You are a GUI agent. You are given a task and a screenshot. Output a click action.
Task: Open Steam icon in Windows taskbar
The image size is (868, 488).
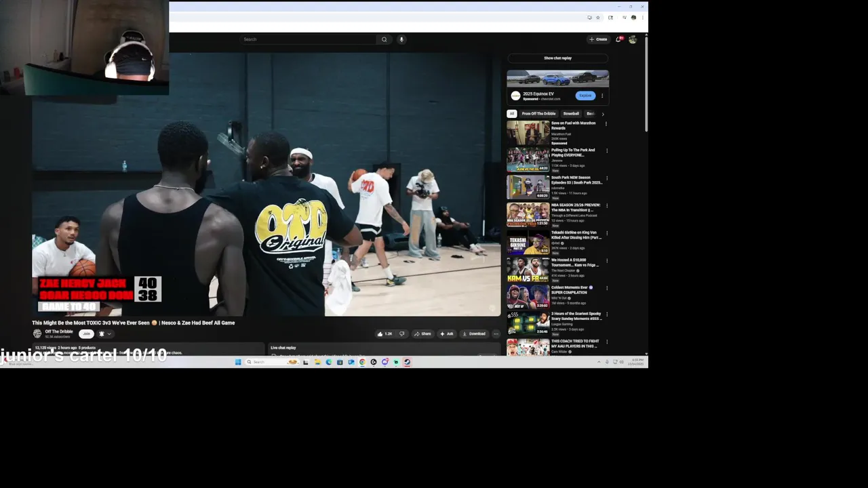(407, 362)
